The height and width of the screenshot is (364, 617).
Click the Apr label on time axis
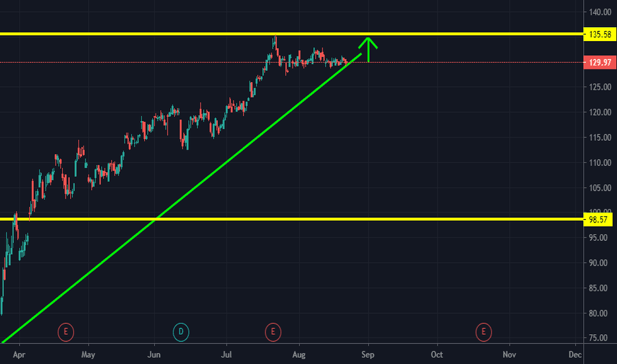click(x=19, y=355)
